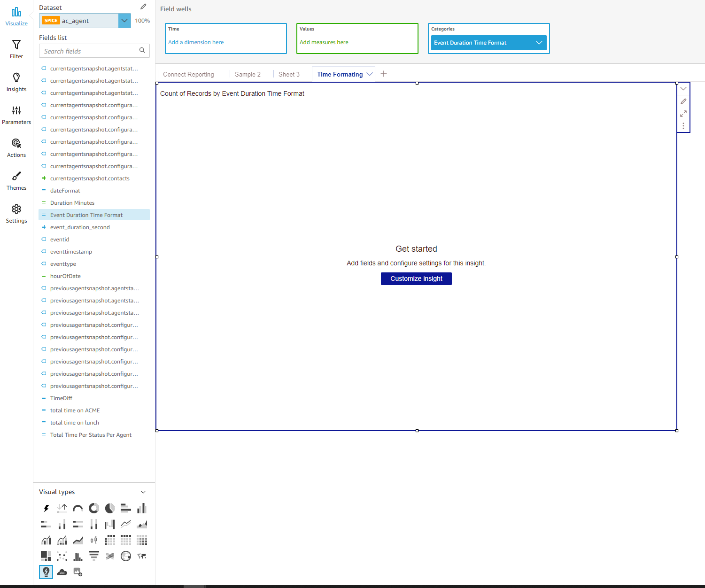Viewport: 705px width, 588px height.
Task: Select the line chart visual type
Action: point(126,524)
